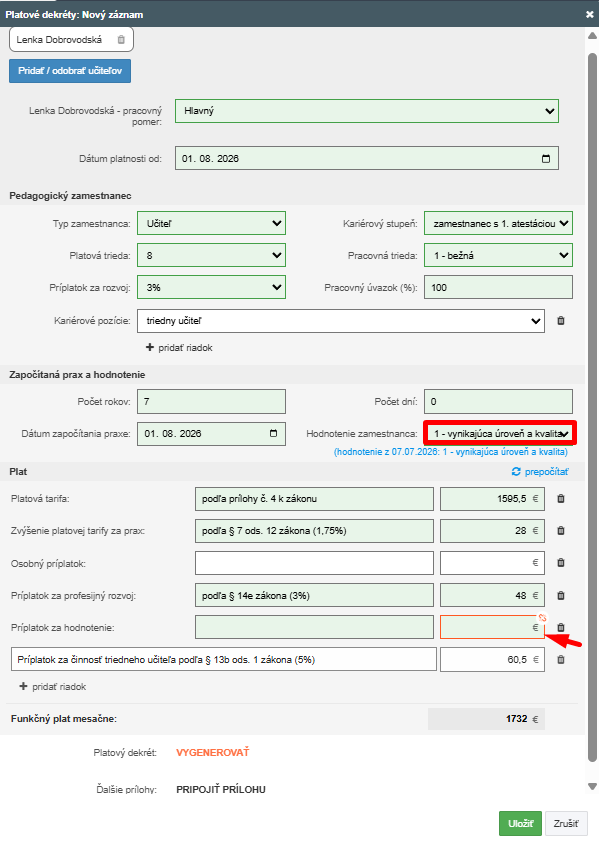Image resolution: width=599 pixels, height=847 pixels.
Task: Save the record with Uložiť
Action: [x=520, y=823]
